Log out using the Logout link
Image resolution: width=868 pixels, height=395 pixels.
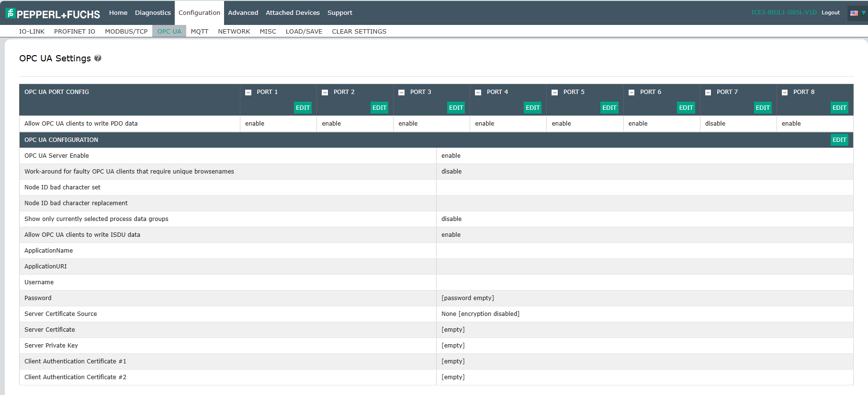830,13
